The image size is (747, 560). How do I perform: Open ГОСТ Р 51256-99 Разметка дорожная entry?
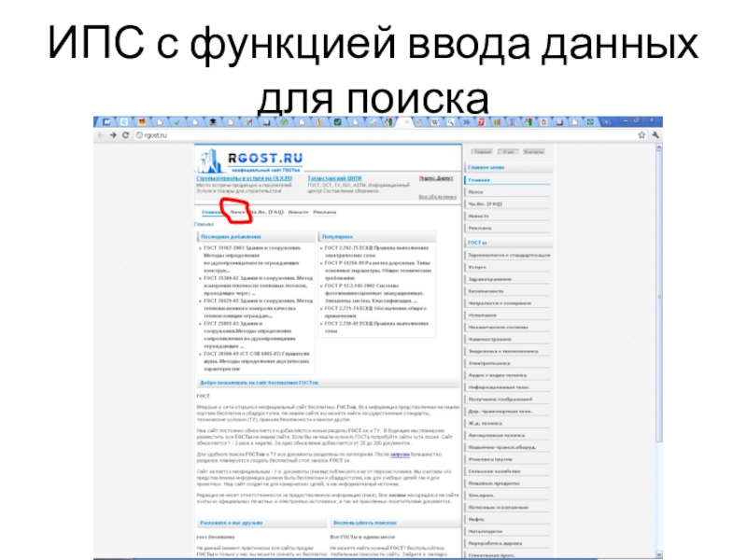coord(378,271)
